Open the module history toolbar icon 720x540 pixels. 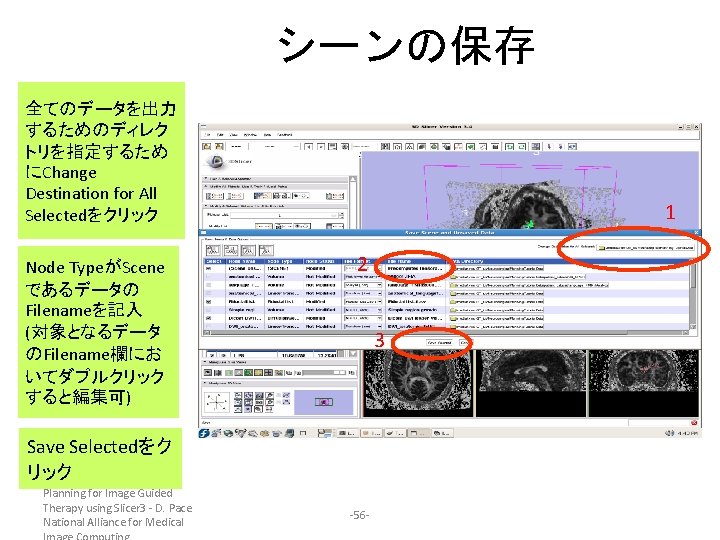(333, 146)
